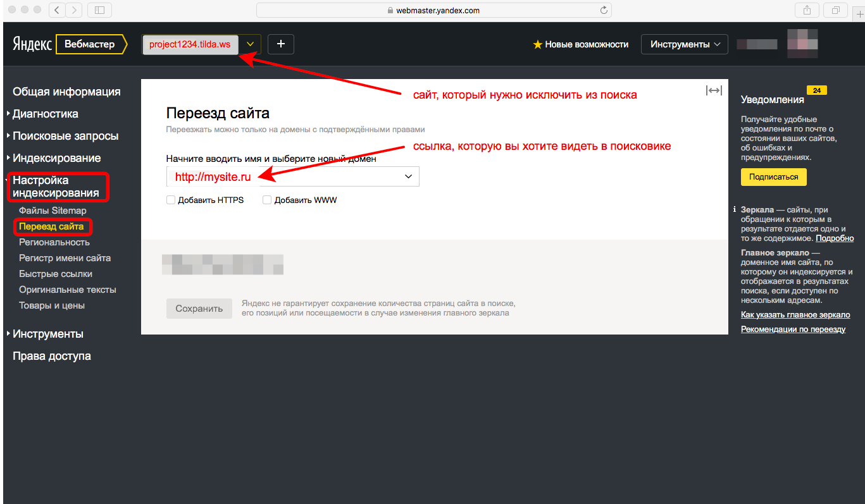Viewport: 865px width, 504px height.
Task: Open Оригинальные тексты page
Action: 68,290
